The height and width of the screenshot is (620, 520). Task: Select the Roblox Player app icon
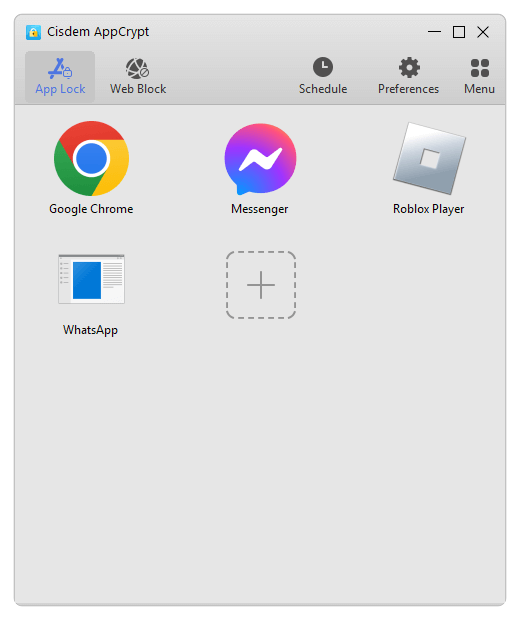pyautogui.click(x=429, y=159)
